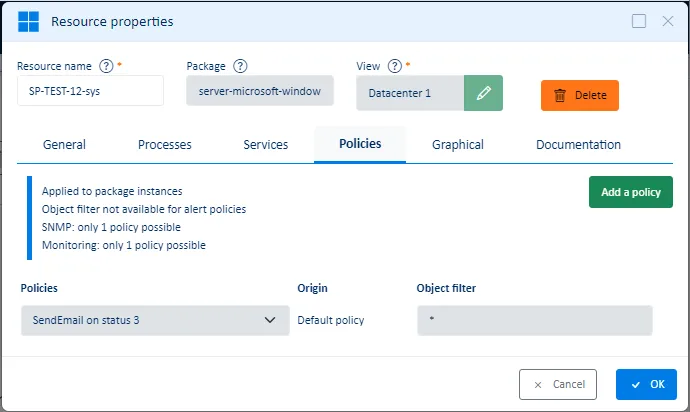This screenshot has height=412, width=690.
Task: Click the help icon next to Package
Action: click(240, 67)
